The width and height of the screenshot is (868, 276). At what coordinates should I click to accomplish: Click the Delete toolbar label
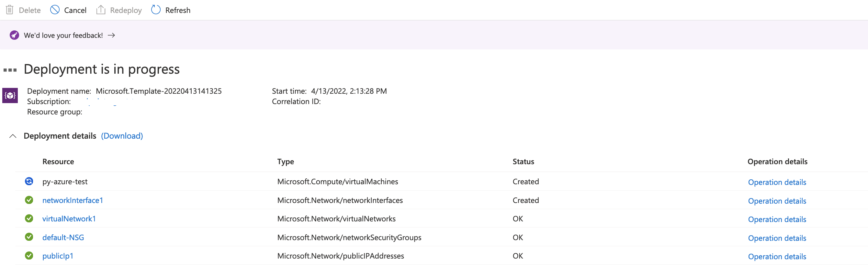(x=30, y=10)
